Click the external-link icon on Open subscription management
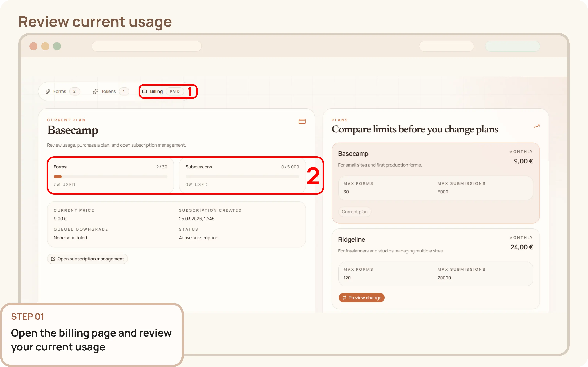This screenshot has height=367, width=588. [53, 259]
